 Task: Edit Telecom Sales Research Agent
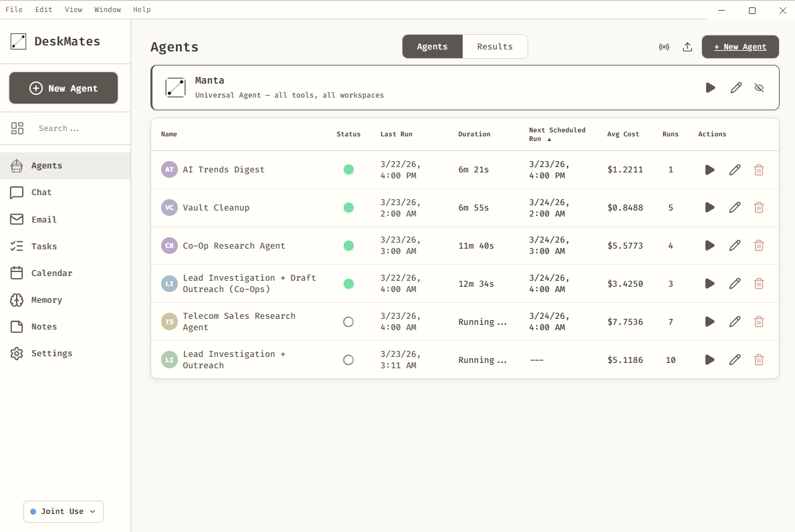coord(735,321)
